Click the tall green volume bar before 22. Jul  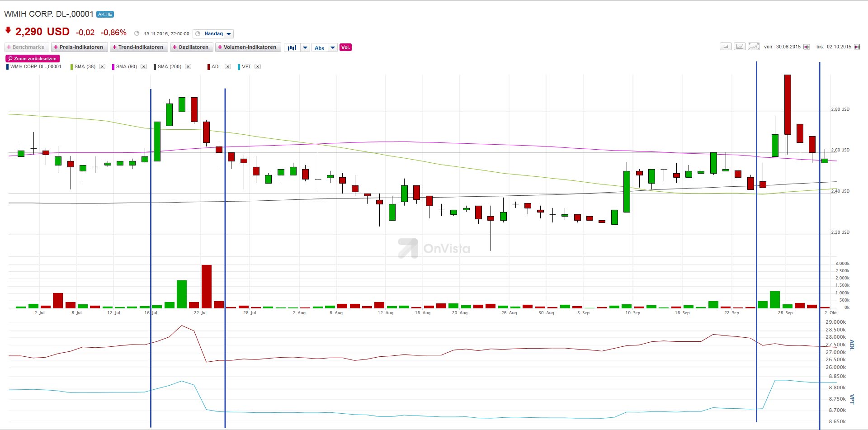point(182,294)
